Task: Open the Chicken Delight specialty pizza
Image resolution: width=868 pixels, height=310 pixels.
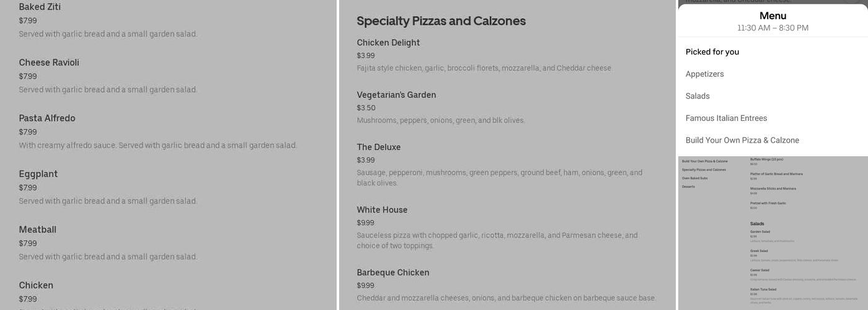Action: [388, 43]
